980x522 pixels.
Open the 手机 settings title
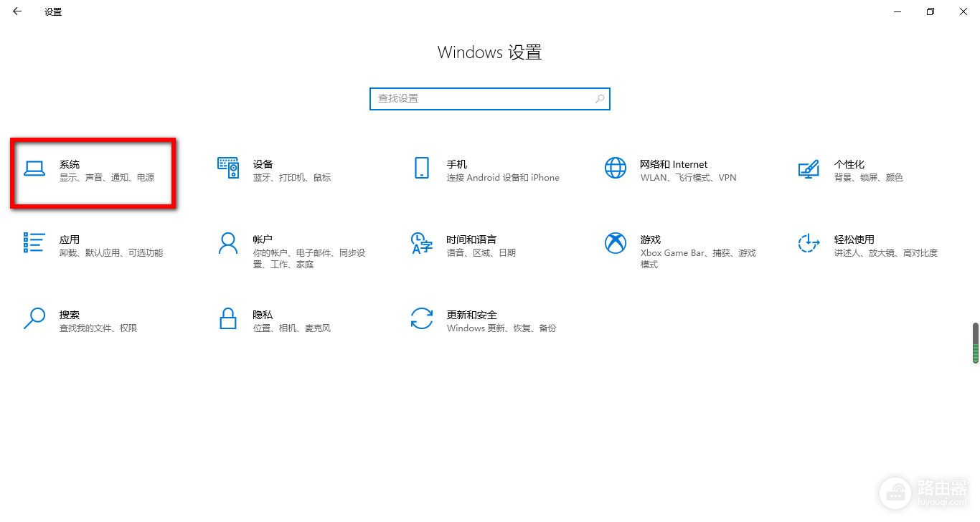coord(457,164)
